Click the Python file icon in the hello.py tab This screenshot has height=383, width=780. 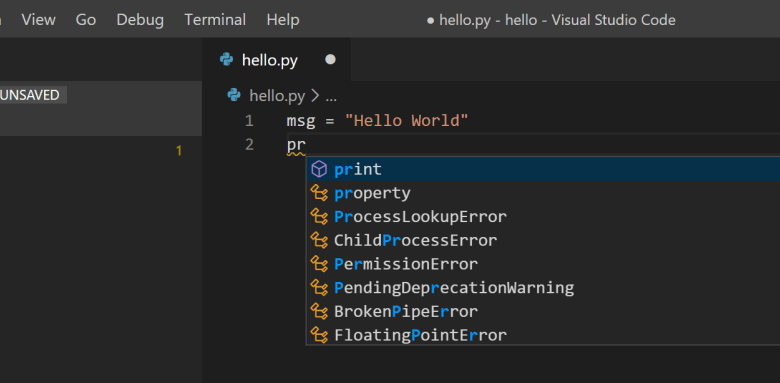pos(226,60)
